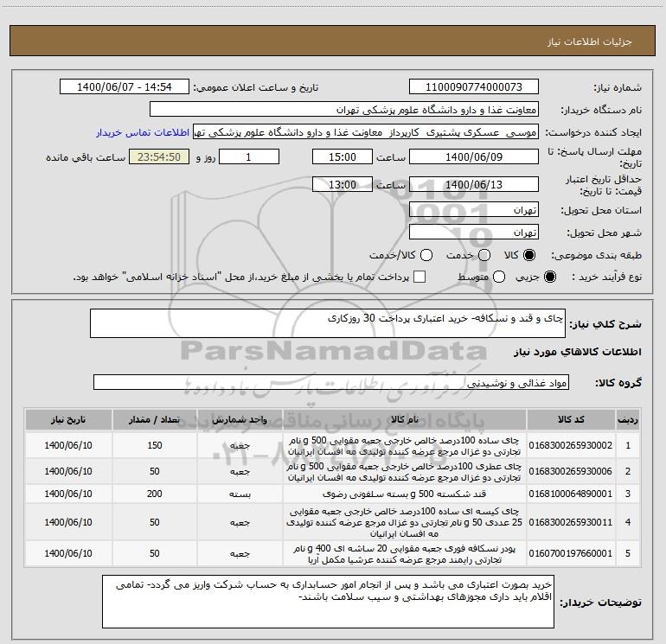This screenshot has height=644, width=666.
Task: Click the remaining time counter 23:54:50
Action: pyautogui.click(x=159, y=156)
